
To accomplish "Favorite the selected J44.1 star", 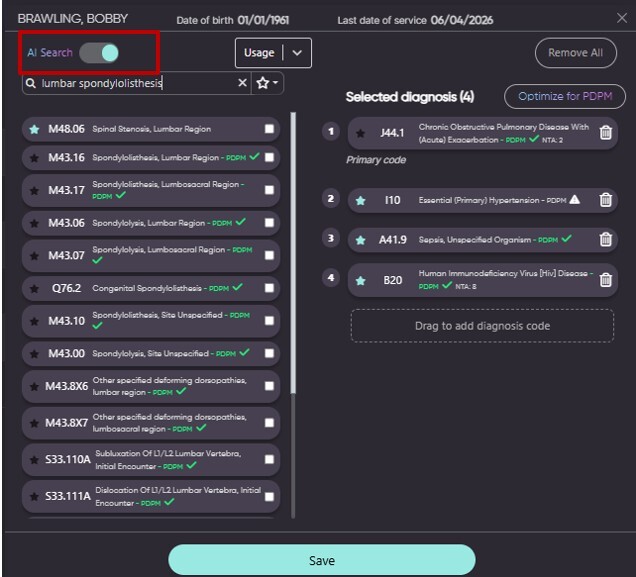I will click(x=360, y=133).
